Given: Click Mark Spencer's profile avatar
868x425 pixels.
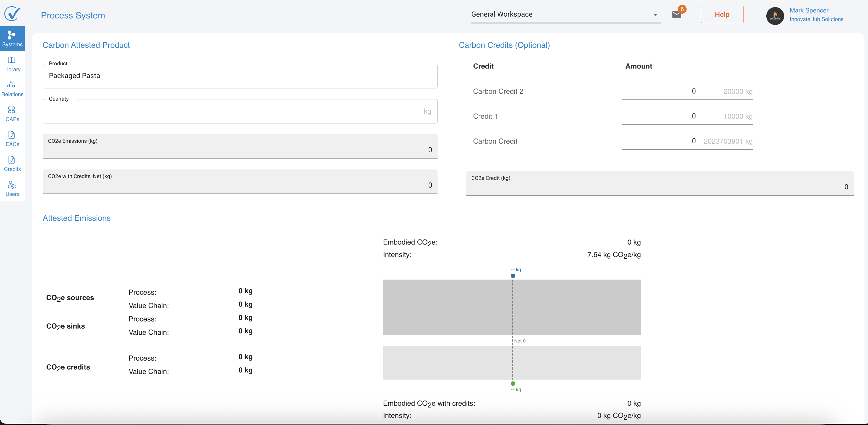Looking at the screenshot, I should [x=775, y=16].
